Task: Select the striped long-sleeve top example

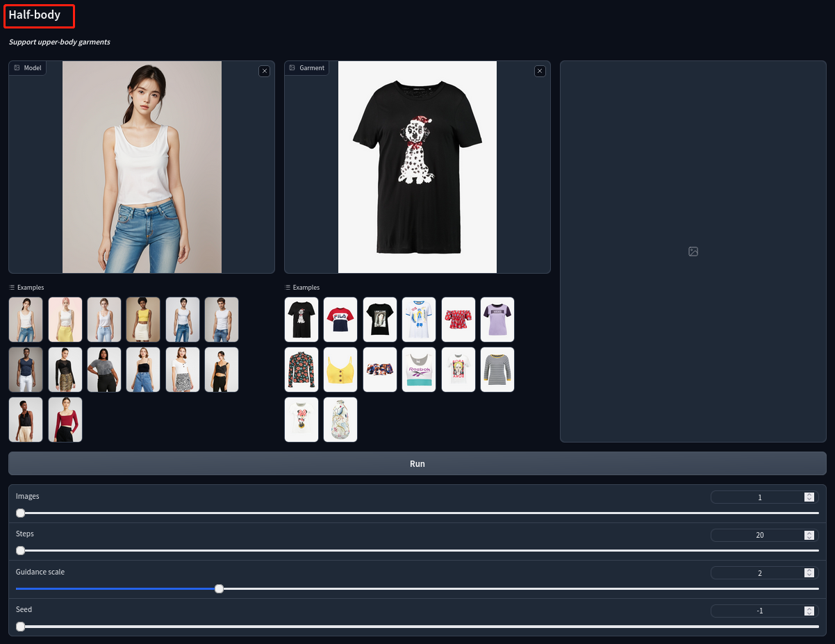Action: (497, 370)
